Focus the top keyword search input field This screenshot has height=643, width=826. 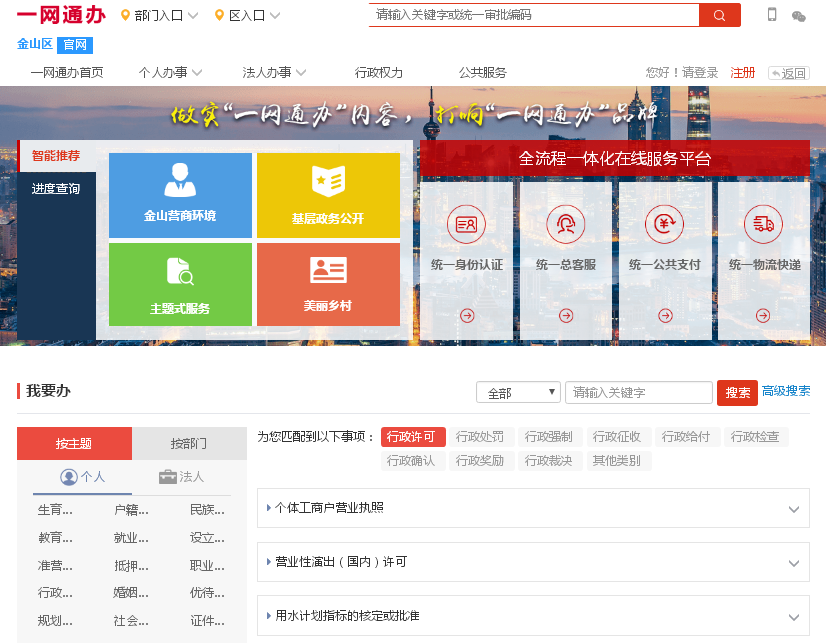pos(533,15)
